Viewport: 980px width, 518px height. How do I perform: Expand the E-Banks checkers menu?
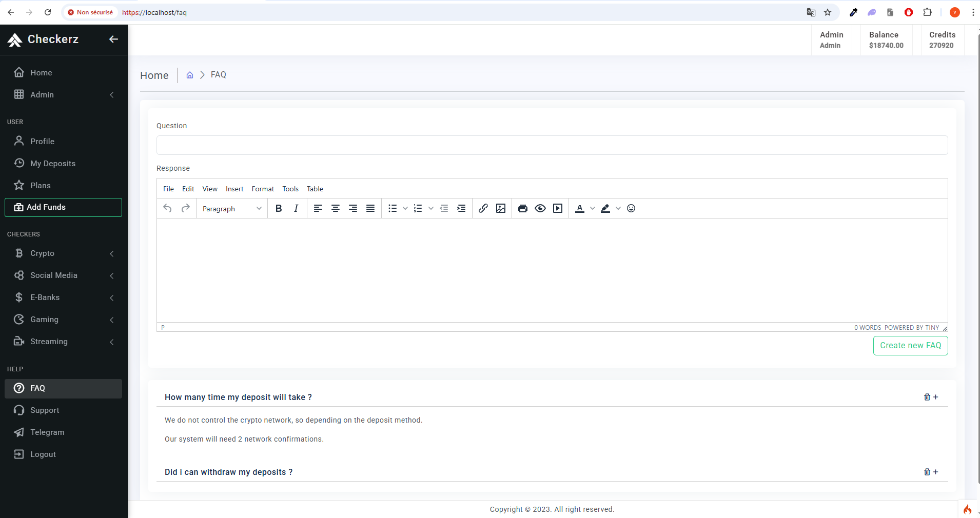(x=64, y=297)
